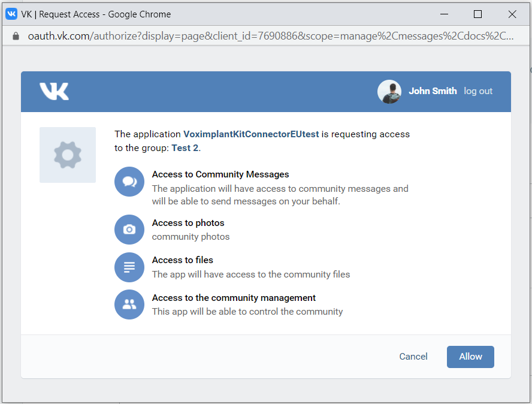Click 'Access to Community Messages' heading
Screen dimensions: 532x404
tap(220, 174)
